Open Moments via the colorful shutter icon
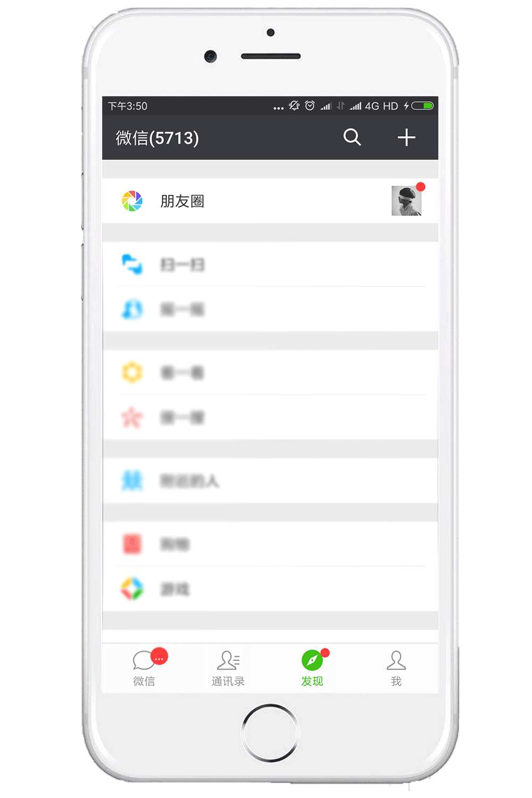The width and height of the screenshot is (532, 798). point(132,201)
